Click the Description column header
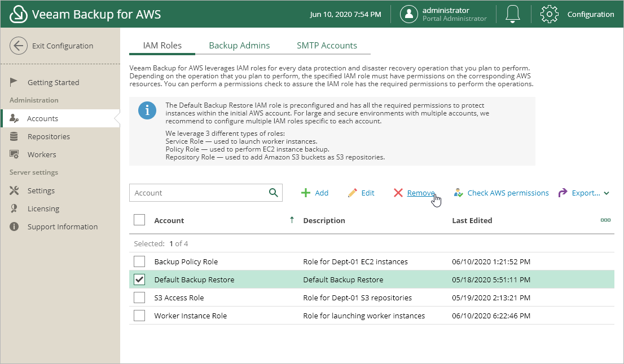624x364 pixels. pos(324,220)
